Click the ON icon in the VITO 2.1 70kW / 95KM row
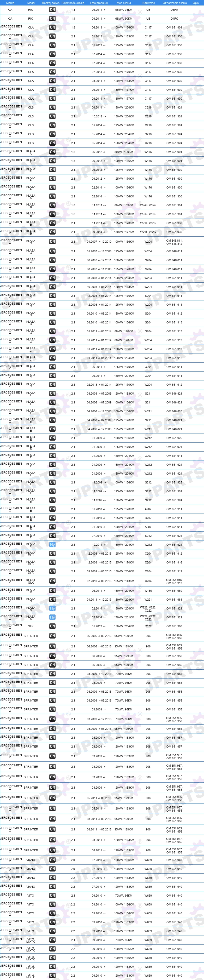Screen dimensions: 204x980 [52, 896]
